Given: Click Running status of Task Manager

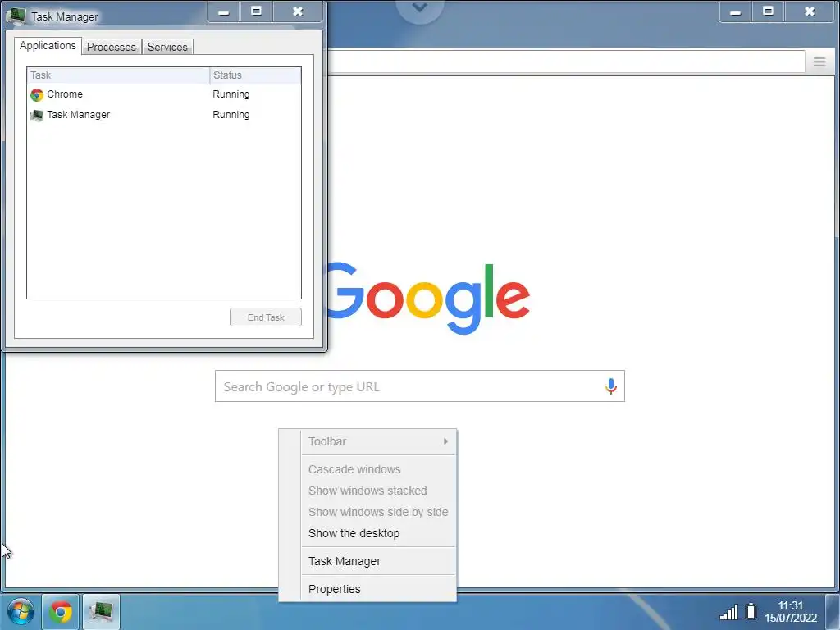Looking at the screenshot, I should [x=231, y=115].
